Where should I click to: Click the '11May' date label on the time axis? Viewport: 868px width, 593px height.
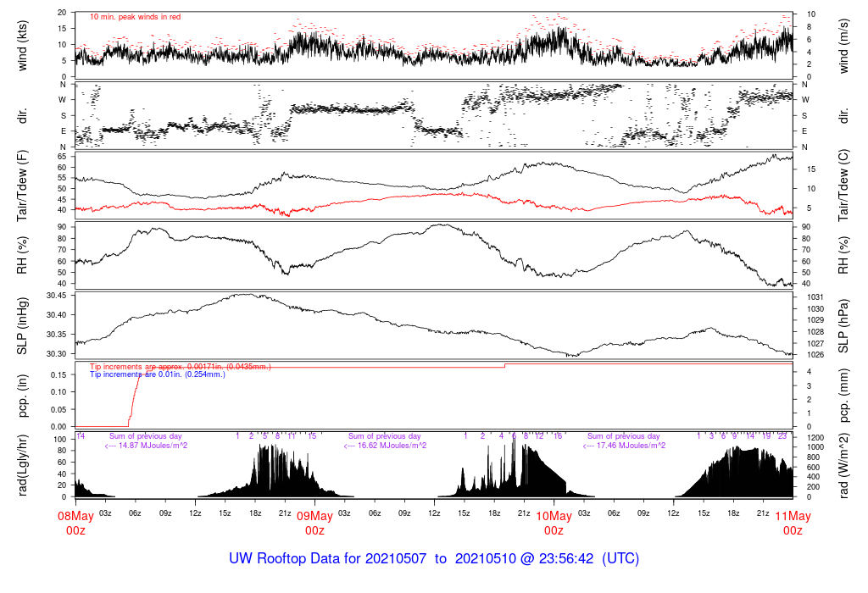click(x=793, y=516)
